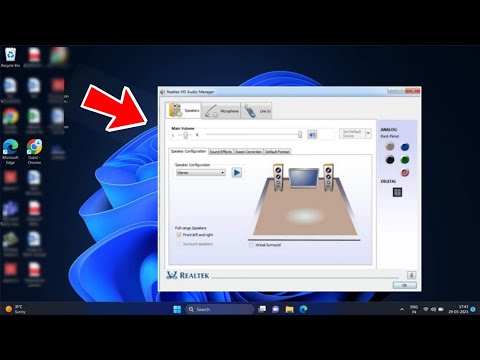Click the gray back panel jack
Image resolution: width=480 pixels, height=360 pixels.
390,147
